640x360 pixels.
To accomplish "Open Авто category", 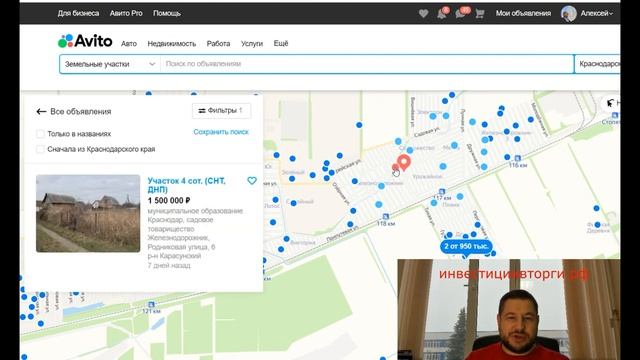I will (129, 44).
